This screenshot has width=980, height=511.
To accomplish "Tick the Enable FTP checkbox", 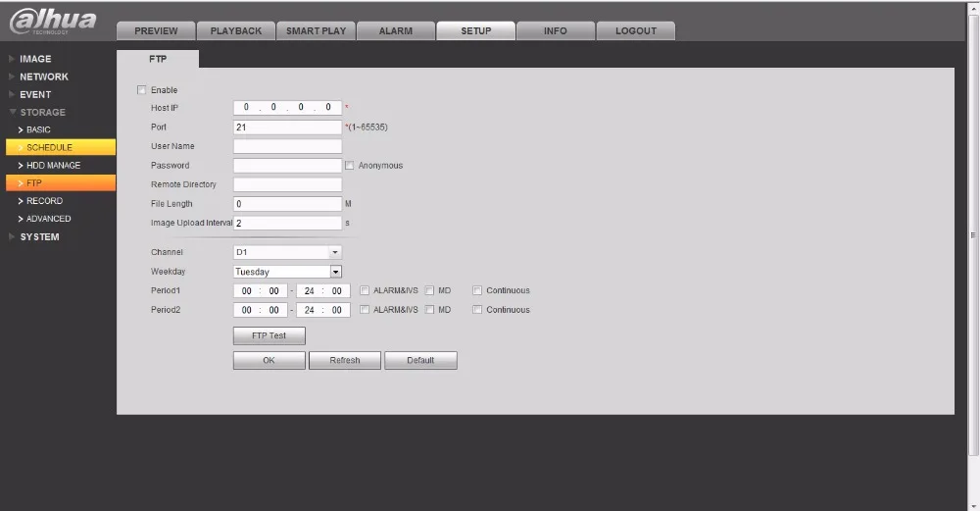I will click(141, 90).
